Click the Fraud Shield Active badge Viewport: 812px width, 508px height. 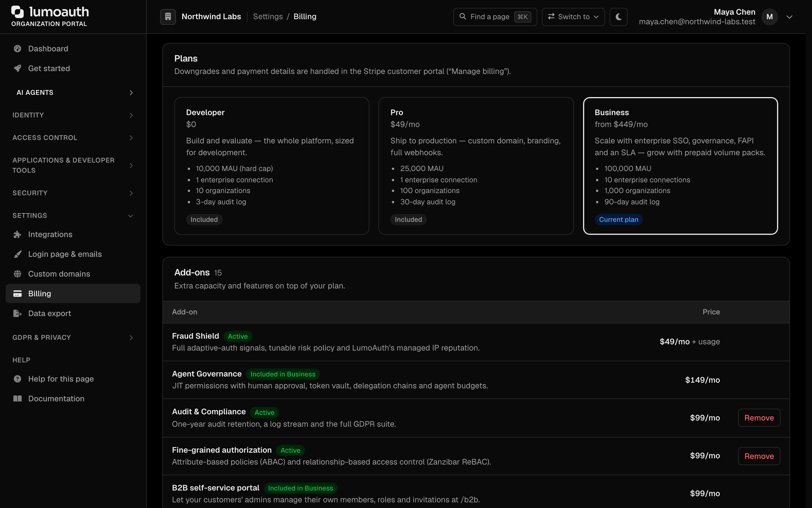(238, 336)
